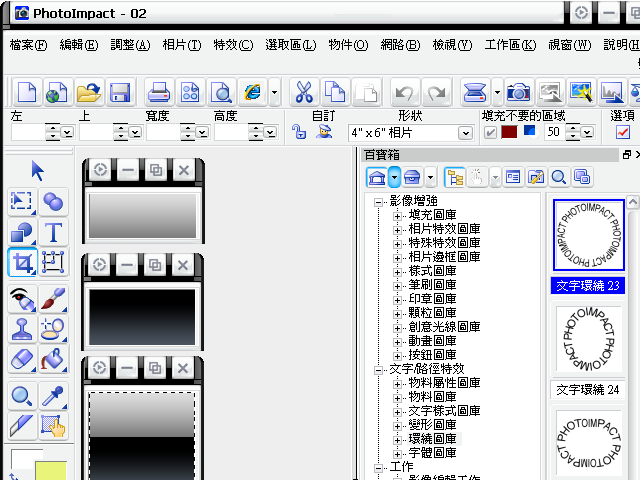Click the New Web Page icon

click(x=57, y=92)
